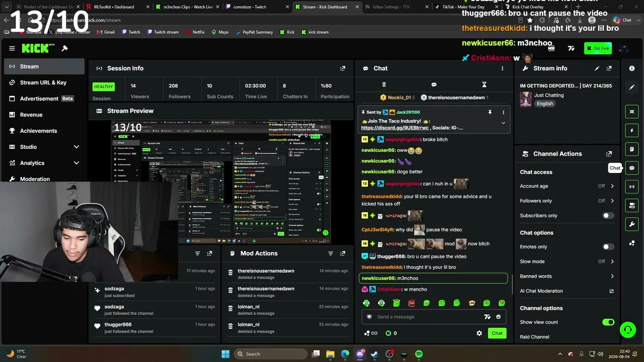Click the broadcast signal icon in right sidebar
This screenshot has height=362, width=644.
pos(632,187)
